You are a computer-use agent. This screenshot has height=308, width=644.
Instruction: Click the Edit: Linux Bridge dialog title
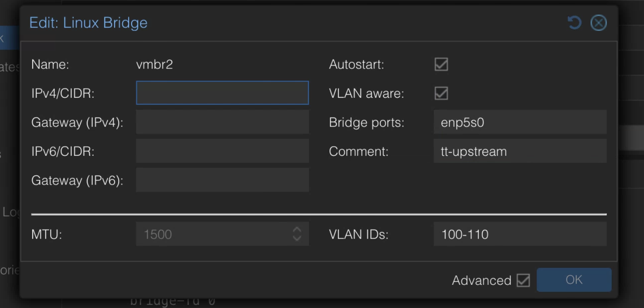click(88, 23)
